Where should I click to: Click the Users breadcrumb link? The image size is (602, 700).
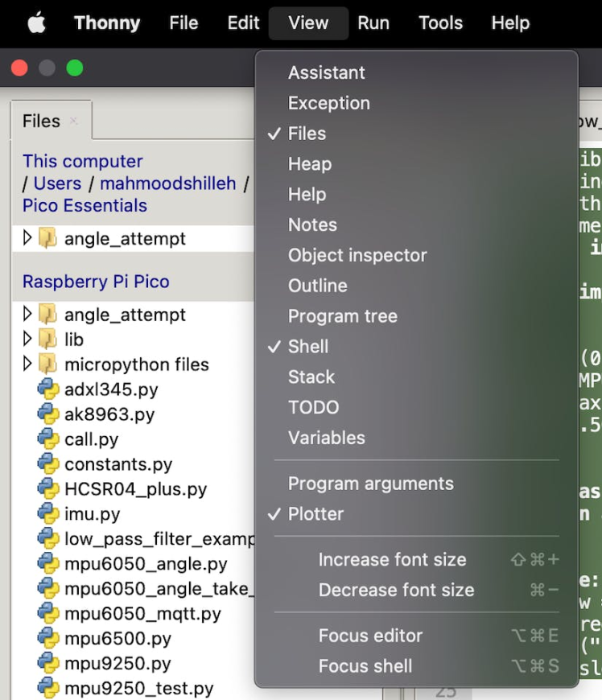(57, 183)
